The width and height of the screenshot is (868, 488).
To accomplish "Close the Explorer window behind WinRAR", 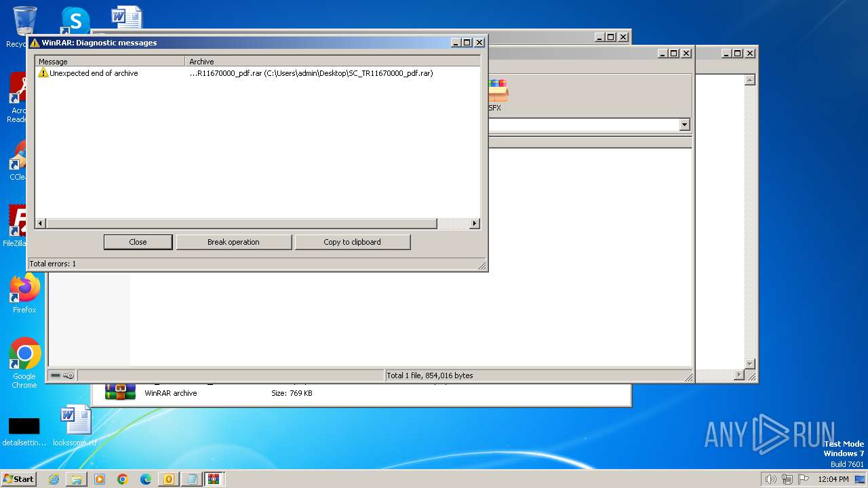I will (623, 37).
